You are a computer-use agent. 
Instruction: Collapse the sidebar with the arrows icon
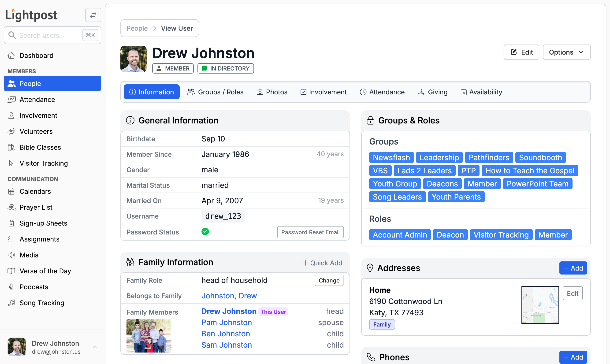[x=93, y=15]
